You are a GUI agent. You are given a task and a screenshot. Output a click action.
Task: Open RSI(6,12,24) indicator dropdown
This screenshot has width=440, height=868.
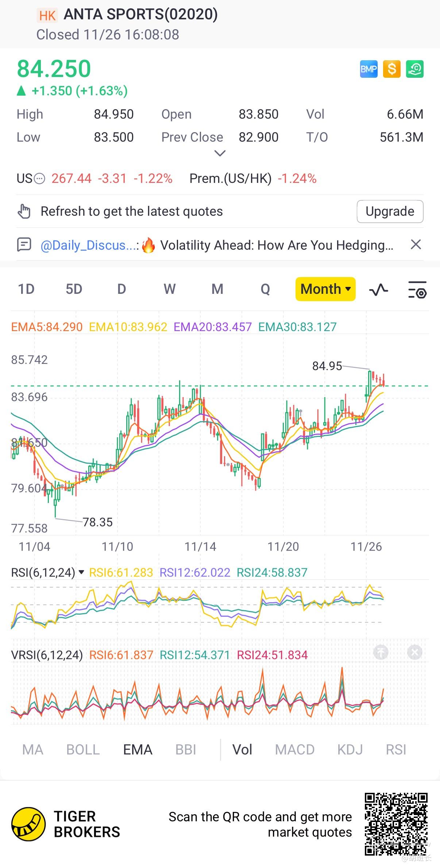pos(48,573)
